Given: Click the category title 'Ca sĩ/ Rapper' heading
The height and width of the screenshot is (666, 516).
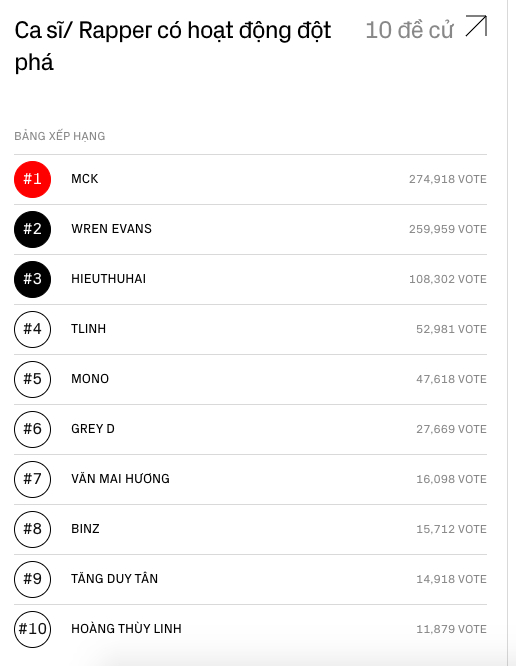Looking at the screenshot, I should [172, 46].
